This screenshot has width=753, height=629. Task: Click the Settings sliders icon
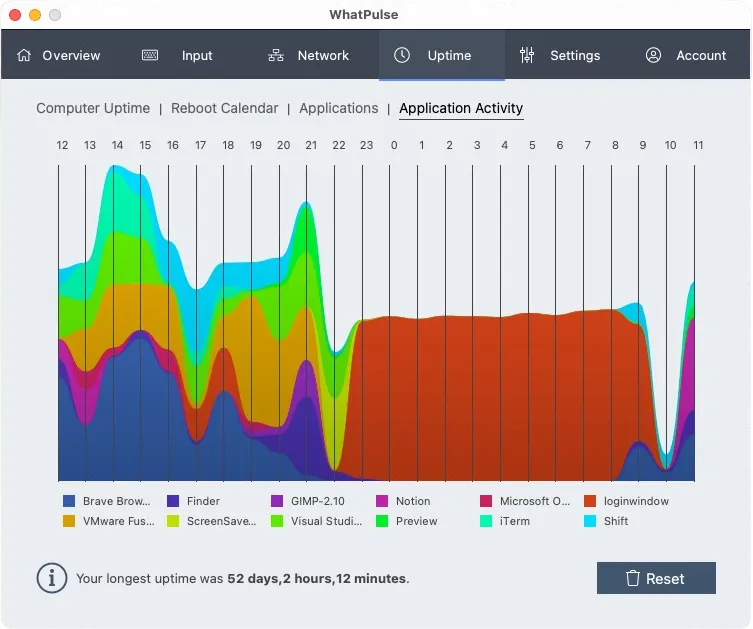pos(527,55)
